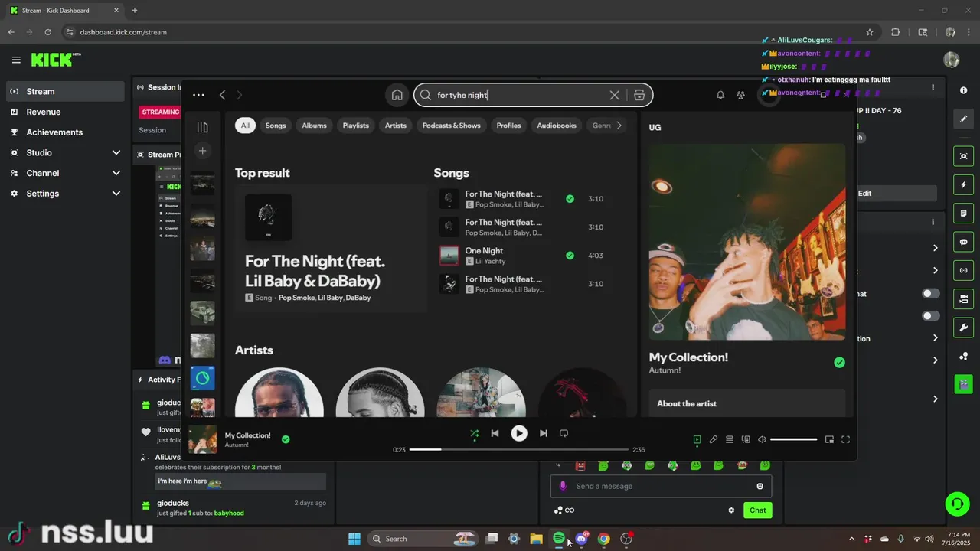Open Lyrics microphone icon

(x=713, y=439)
